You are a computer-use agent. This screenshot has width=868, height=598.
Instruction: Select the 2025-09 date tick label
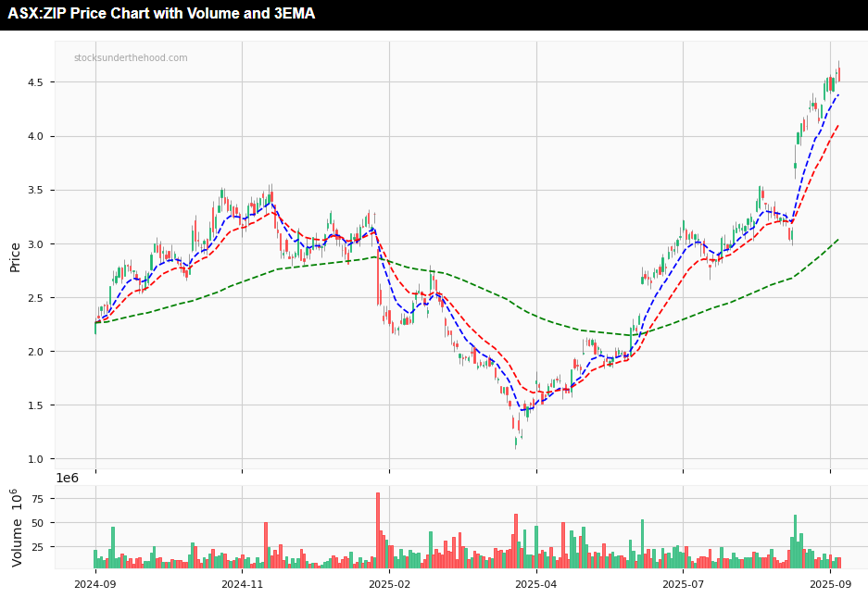pyautogui.click(x=830, y=584)
